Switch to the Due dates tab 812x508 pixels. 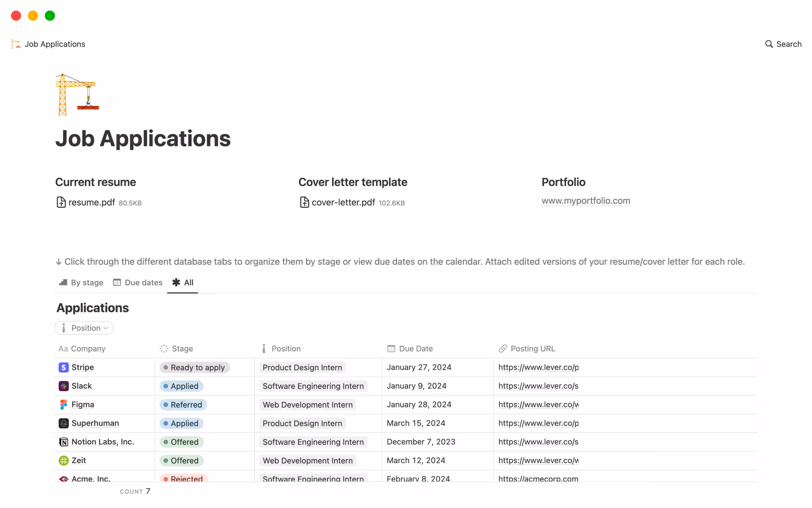pyautogui.click(x=138, y=282)
